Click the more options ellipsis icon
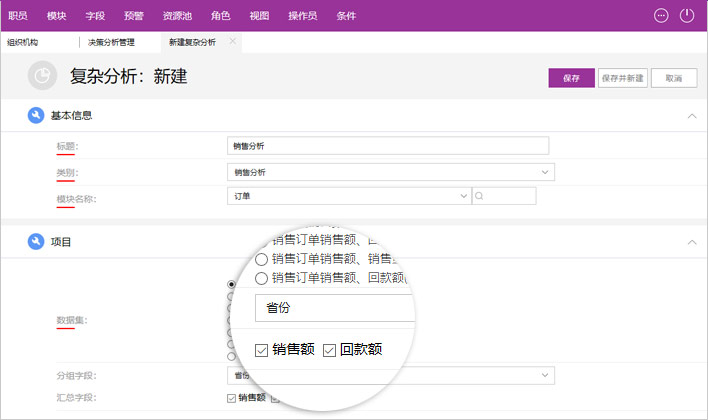 (660, 15)
